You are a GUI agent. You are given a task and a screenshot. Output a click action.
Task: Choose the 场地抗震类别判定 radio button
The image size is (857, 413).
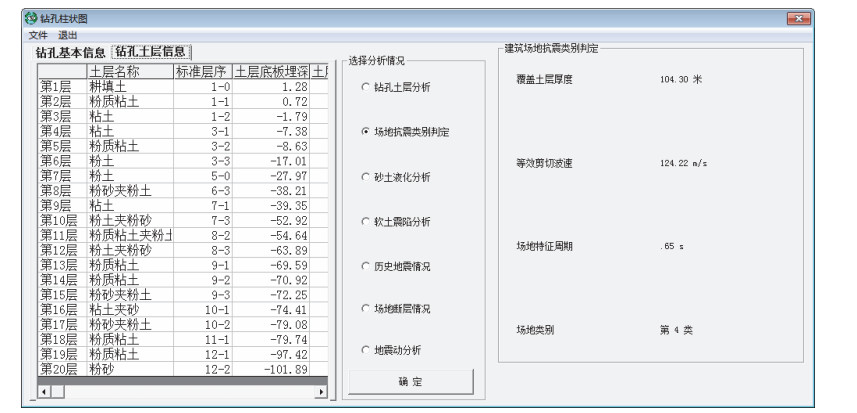(364, 132)
